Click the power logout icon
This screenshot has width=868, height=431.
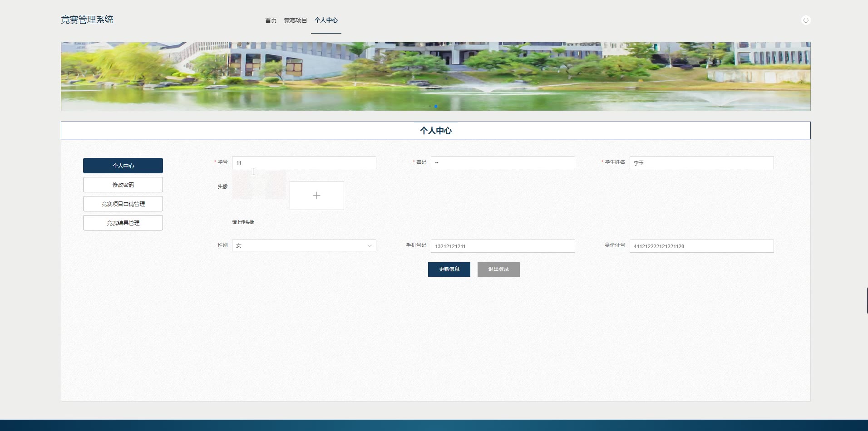coord(806,20)
